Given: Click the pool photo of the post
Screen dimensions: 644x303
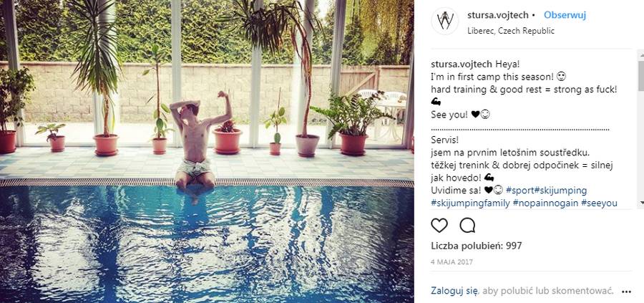Looking at the screenshot, I should pos(207,151).
